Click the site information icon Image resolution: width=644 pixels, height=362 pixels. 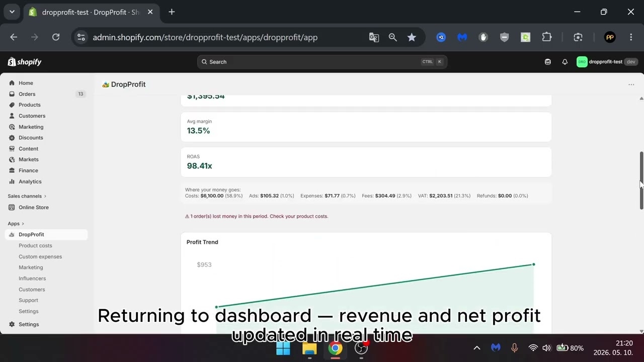81,37
